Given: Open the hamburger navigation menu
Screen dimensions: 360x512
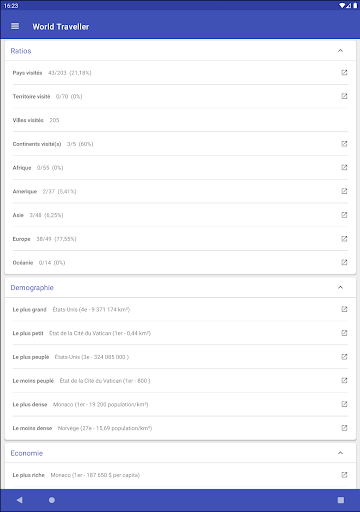Looking at the screenshot, I should point(15,26).
